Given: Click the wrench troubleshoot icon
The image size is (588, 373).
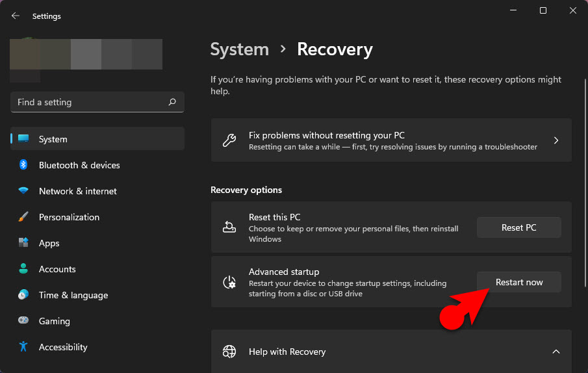Looking at the screenshot, I should click(x=229, y=140).
